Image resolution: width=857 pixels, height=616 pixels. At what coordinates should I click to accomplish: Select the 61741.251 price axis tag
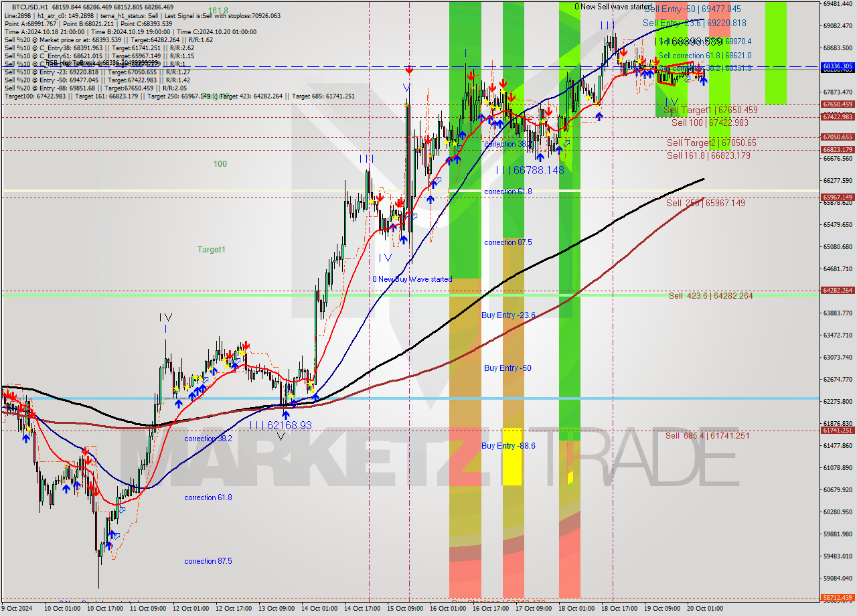click(838, 430)
